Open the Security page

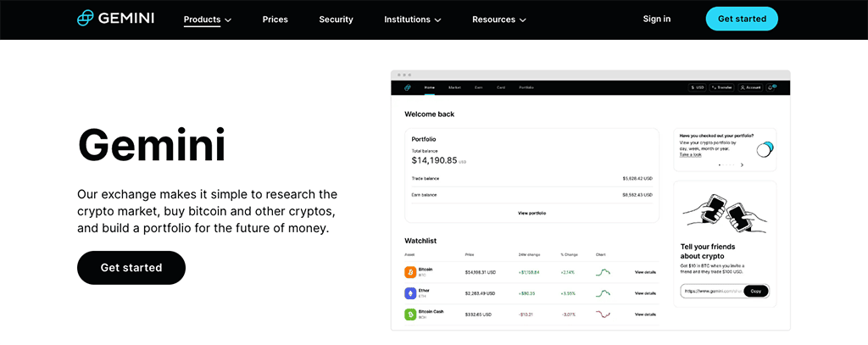tap(336, 19)
